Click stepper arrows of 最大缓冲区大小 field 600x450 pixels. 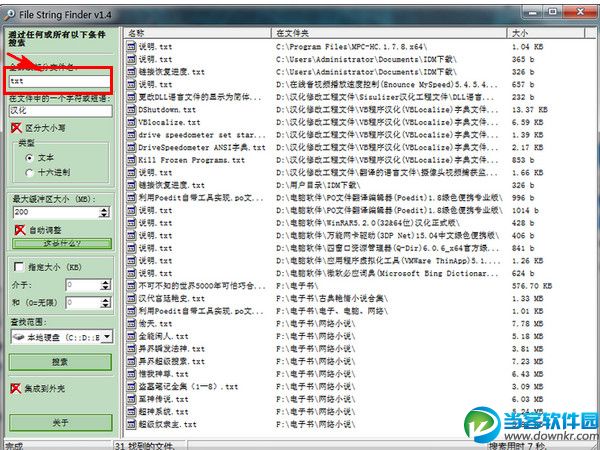pyautogui.click(x=104, y=212)
